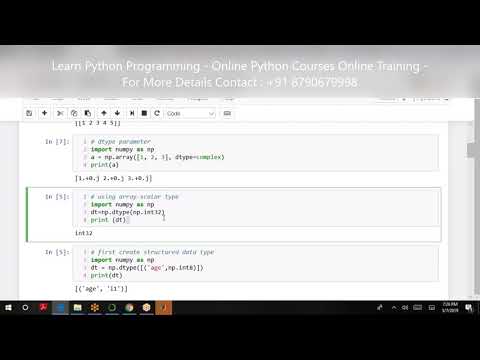Move the selected cell down with the arrow
The height and width of the screenshot is (360, 480).
(117, 113)
